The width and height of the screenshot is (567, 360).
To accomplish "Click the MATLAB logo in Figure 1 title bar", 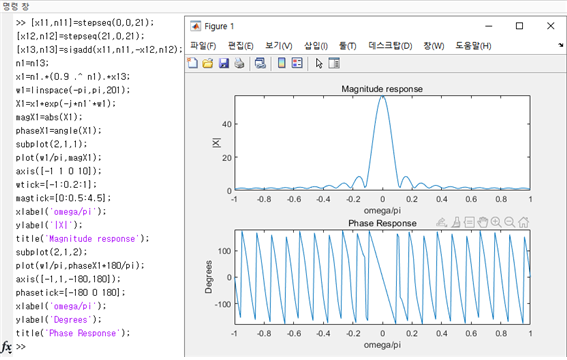I will coord(195,26).
